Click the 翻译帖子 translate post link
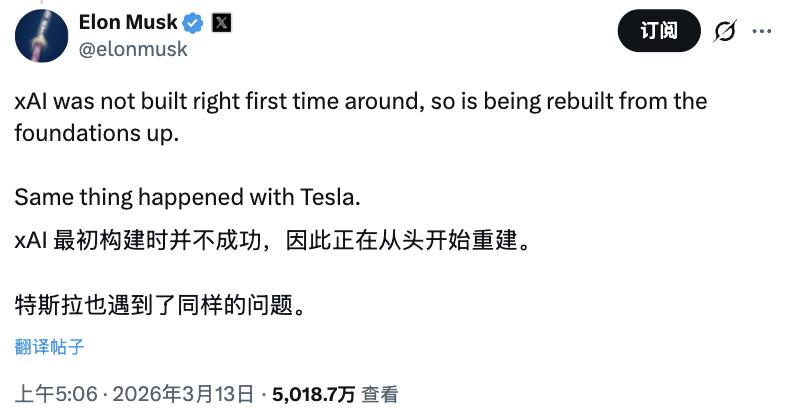Screen dimensions: 786x412 49,347
